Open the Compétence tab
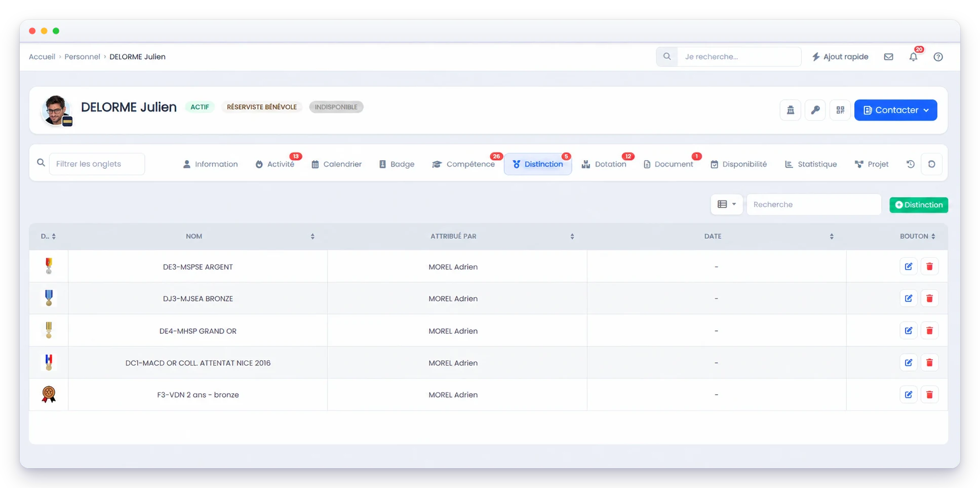This screenshot has width=980, height=488. (x=463, y=164)
